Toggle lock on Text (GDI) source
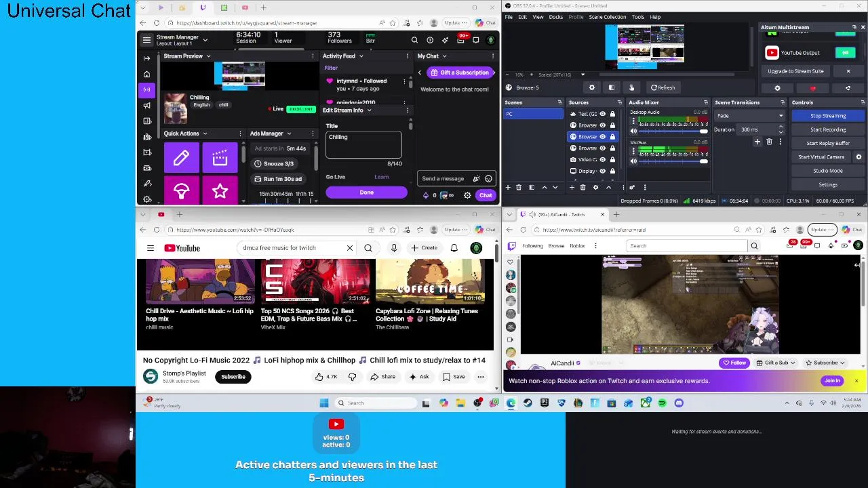Image resolution: width=868 pixels, height=488 pixels. pyautogui.click(x=612, y=114)
